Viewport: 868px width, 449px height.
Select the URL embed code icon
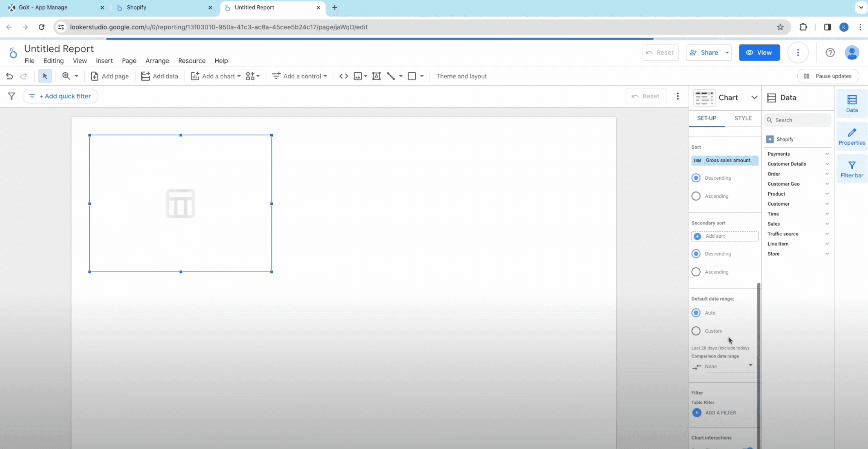pos(343,76)
